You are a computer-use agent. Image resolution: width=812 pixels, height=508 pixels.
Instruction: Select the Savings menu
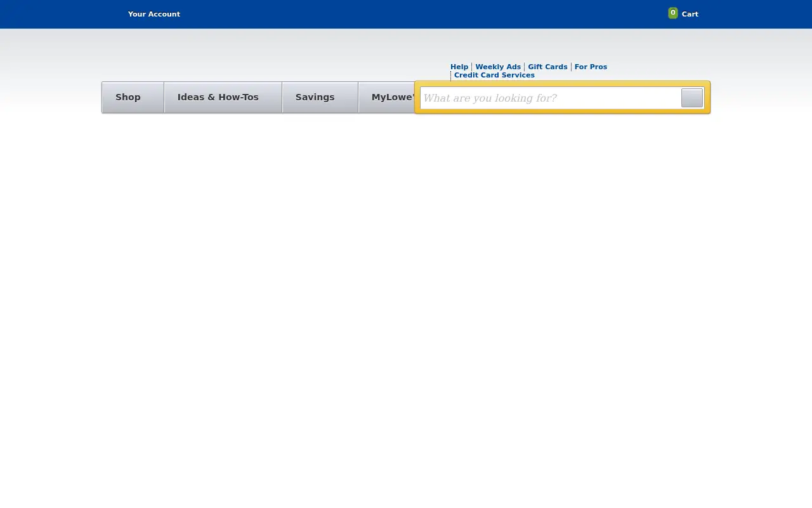point(320,97)
